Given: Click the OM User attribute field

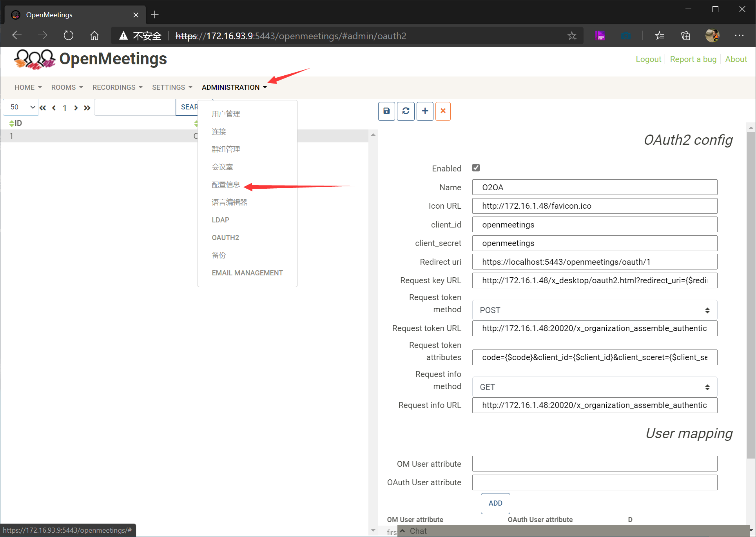Looking at the screenshot, I should click(x=594, y=464).
